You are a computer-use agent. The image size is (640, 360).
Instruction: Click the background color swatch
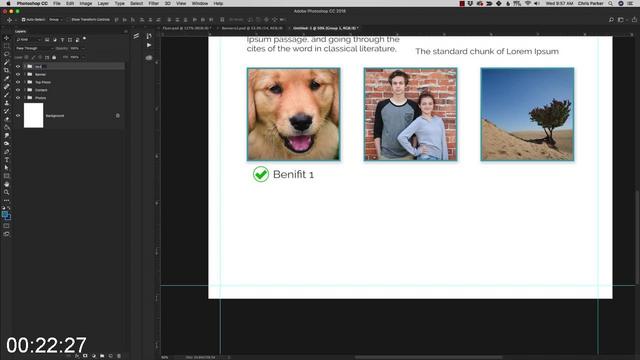click(x=8, y=217)
